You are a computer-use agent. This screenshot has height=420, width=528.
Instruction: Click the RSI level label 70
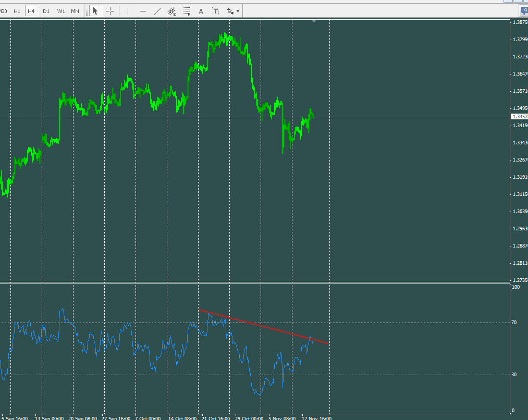click(514, 323)
